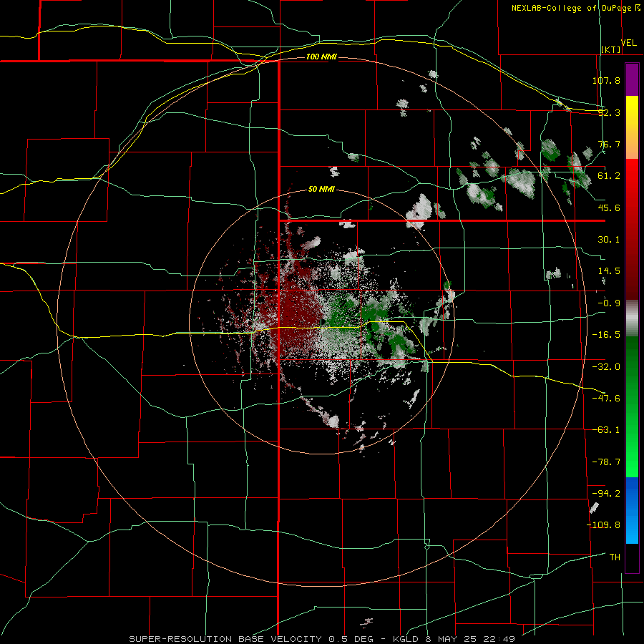Click the -16.5 velocity scale value
Viewport: 644px width, 644px height.
(x=606, y=335)
